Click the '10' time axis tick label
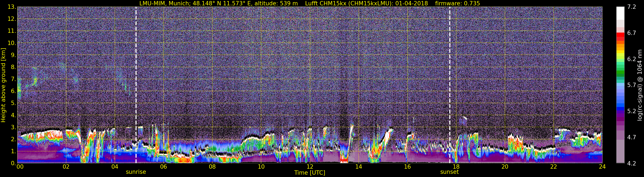Image resolution: width=644 pixels, height=177 pixels. [261, 167]
